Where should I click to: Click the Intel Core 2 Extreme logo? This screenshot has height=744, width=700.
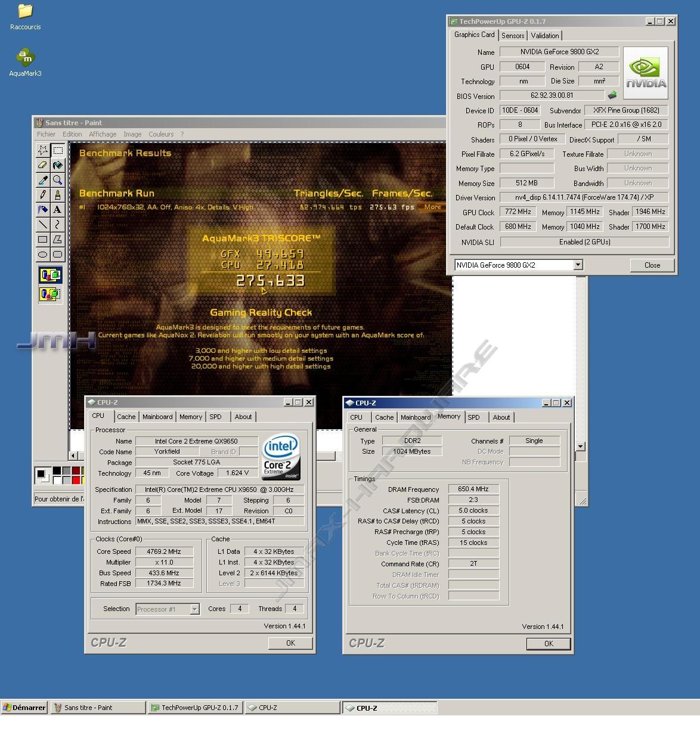[x=281, y=457]
